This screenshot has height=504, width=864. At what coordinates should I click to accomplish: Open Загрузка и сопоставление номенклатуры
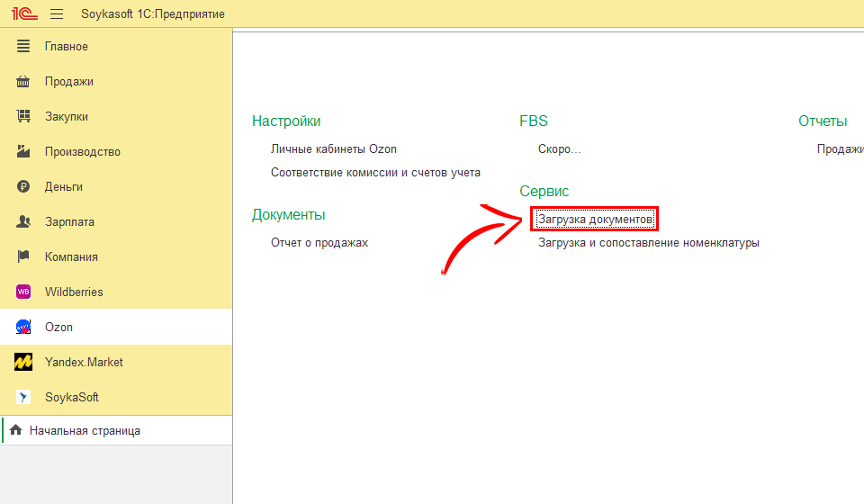[649, 243]
